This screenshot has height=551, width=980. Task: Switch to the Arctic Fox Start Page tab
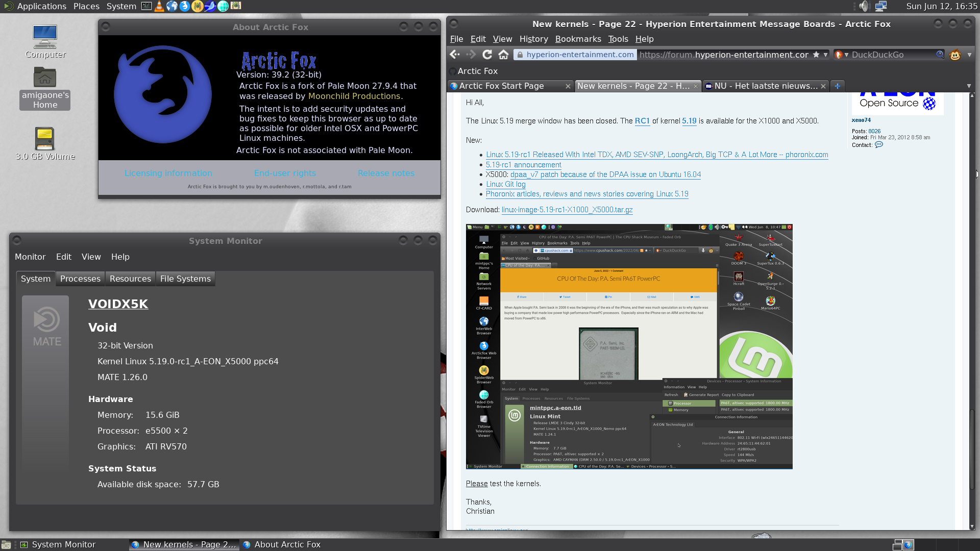tap(509, 86)
